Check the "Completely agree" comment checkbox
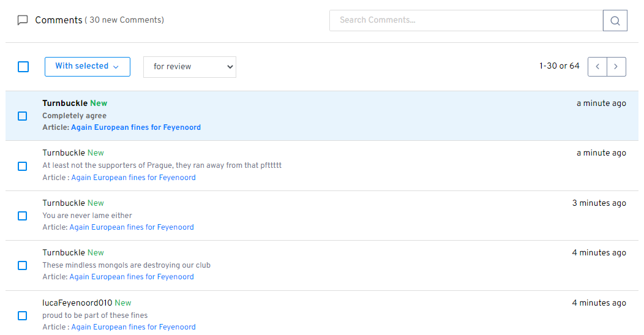The image size is (644, 335). 23,116
